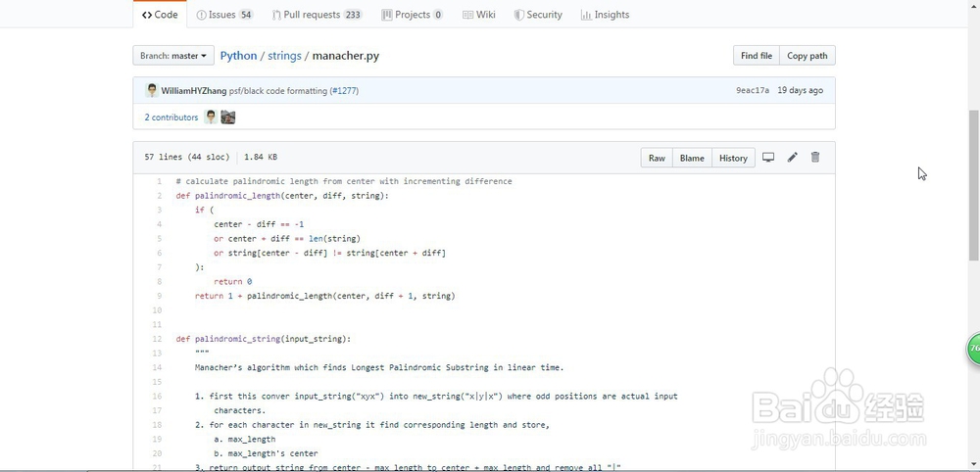Open psf/black code formatting commit message

point(278,91)
